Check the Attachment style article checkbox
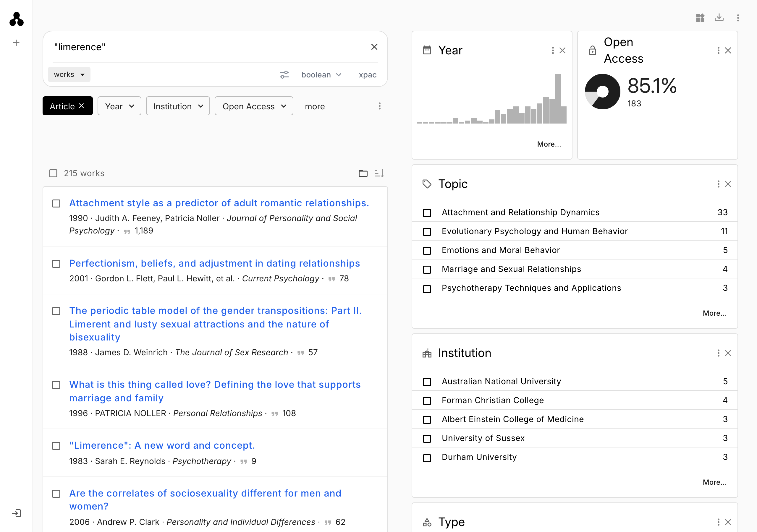The width and height of the screenshot is (757, 532). coord(56,203)
